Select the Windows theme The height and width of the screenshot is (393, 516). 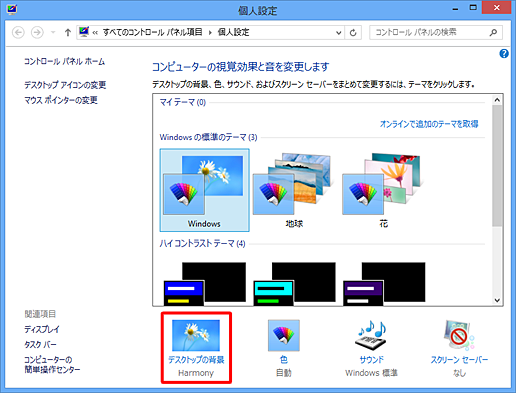click(x=204, y=190)
